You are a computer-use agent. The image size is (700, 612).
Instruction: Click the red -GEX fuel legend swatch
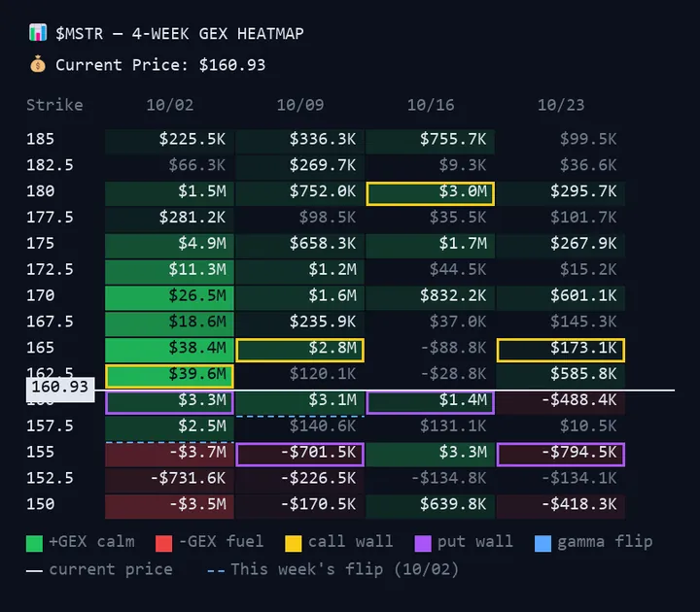(164, 544)
